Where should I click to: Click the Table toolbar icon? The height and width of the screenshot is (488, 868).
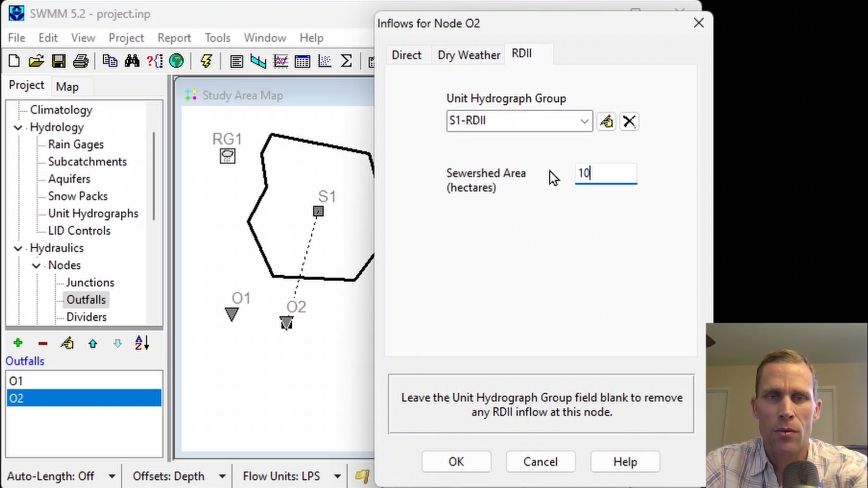302,61
